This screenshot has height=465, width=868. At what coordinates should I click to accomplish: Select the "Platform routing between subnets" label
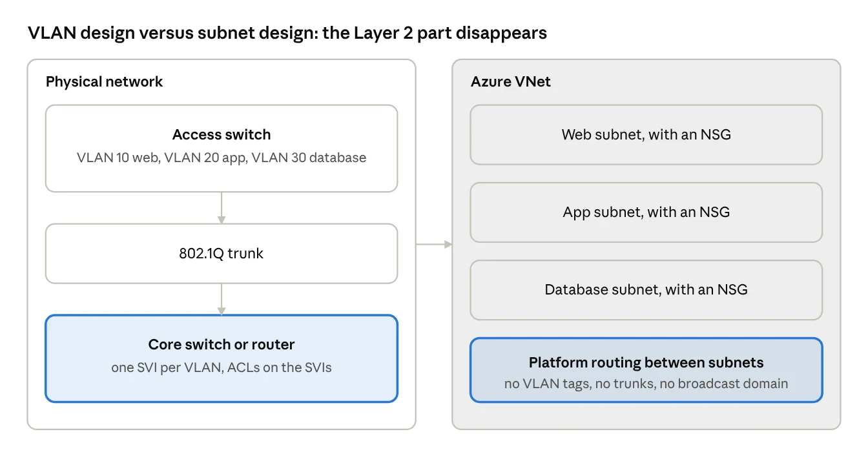pyautogui.click(x=646, y=362)
